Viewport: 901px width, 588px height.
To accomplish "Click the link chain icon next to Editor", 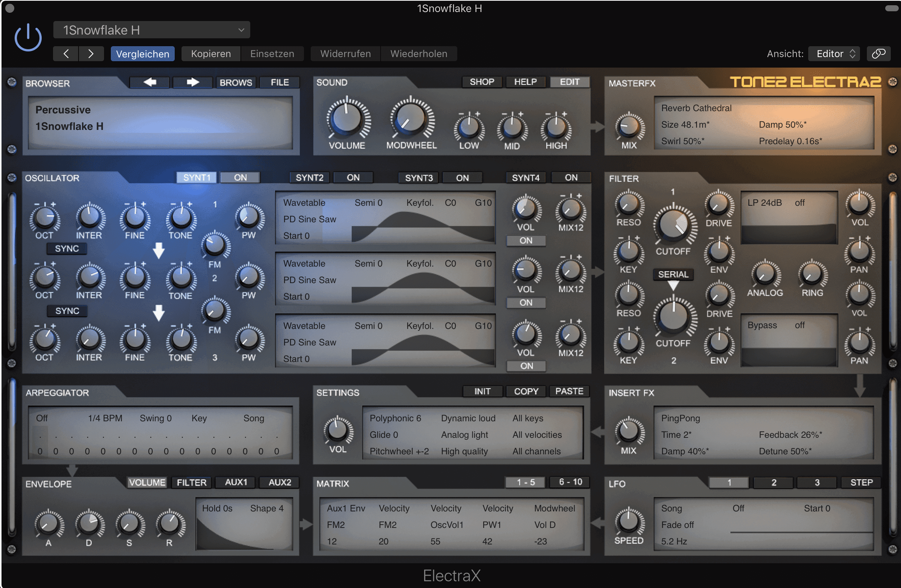I will pyautogui.click(x=878, y=54).
